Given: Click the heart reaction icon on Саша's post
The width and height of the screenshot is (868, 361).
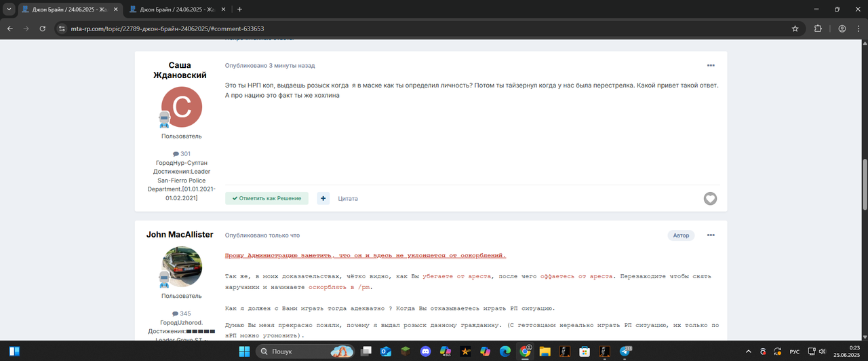Looking at the screenshot, I should pyautogui.click(x=710, y=199).
